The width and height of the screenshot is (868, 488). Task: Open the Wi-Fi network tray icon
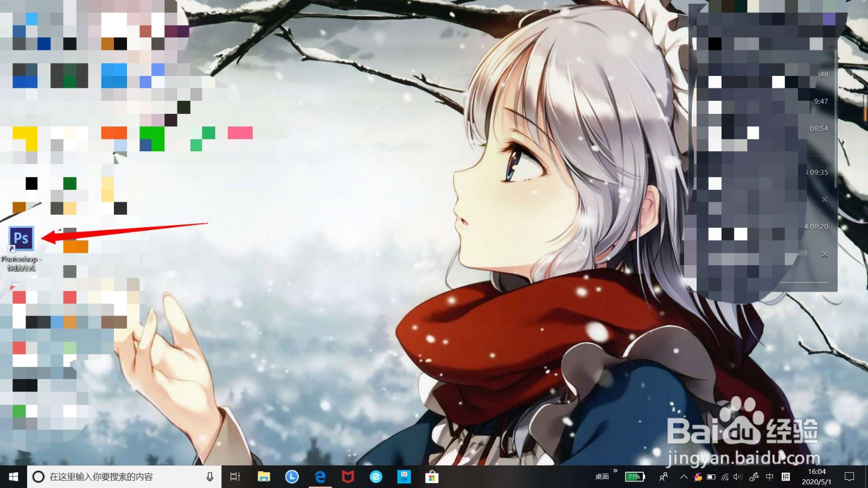tap(725, 477)
